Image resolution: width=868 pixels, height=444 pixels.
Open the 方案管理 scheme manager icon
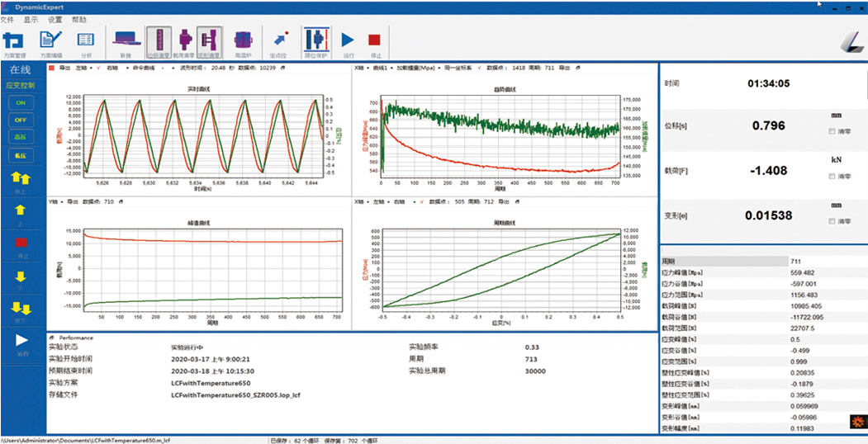(14, 40)
